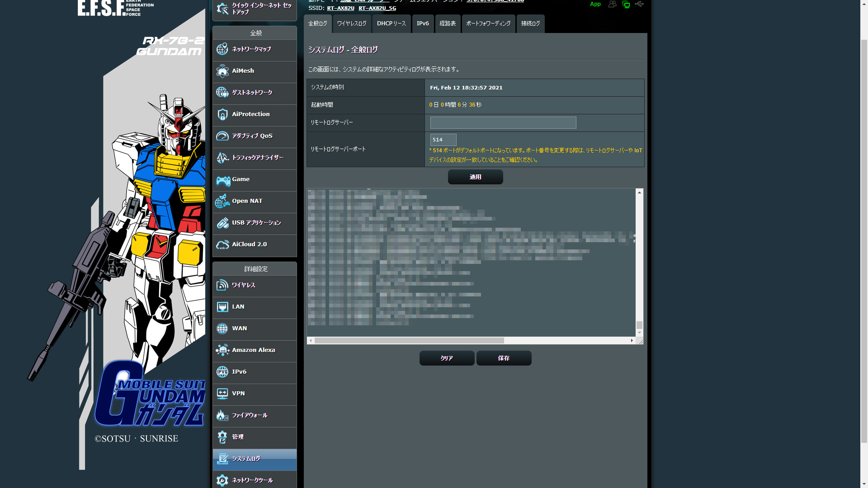Open the Network Map sidebar icon
Viewport: 868px width, 488px height.
click(222, 49)
